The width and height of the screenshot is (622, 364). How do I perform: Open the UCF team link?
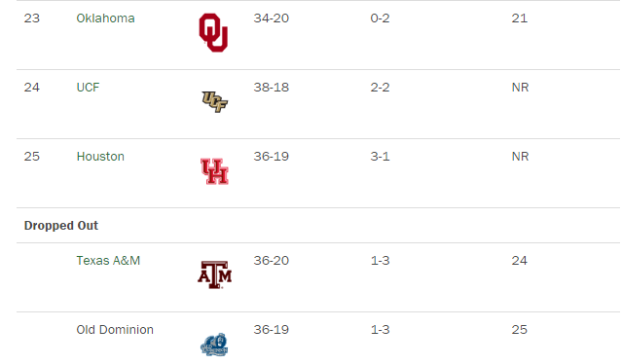coord(88,88)
